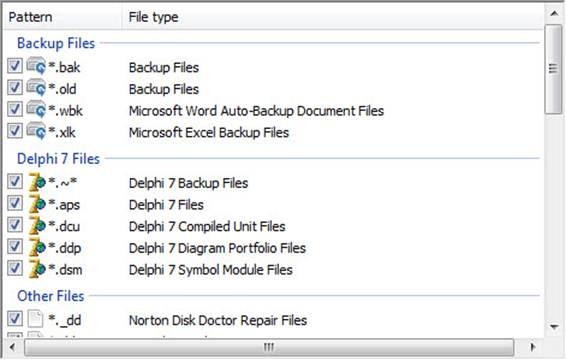The width and height of the screenshot is (566, 360).
Task: Click the vertical scrollbar down arrow
Action: [x=554, y=327]
